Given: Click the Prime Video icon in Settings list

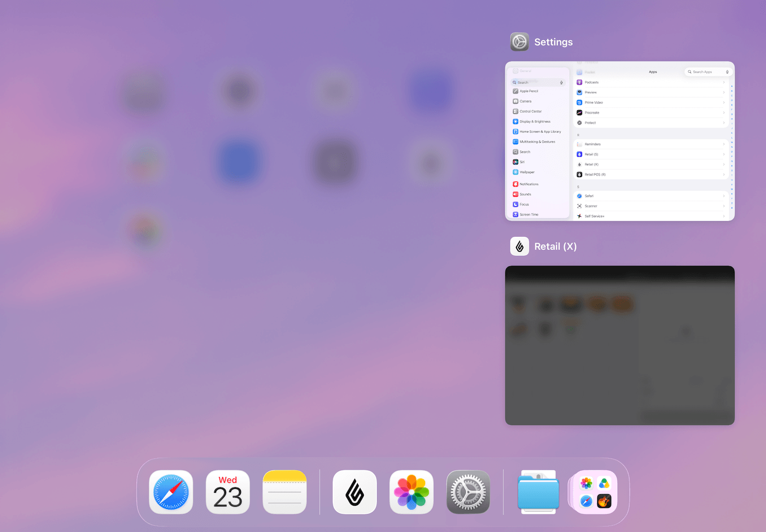Looking at the screenshot, I should pyautogui.click(x=579, y=102).
